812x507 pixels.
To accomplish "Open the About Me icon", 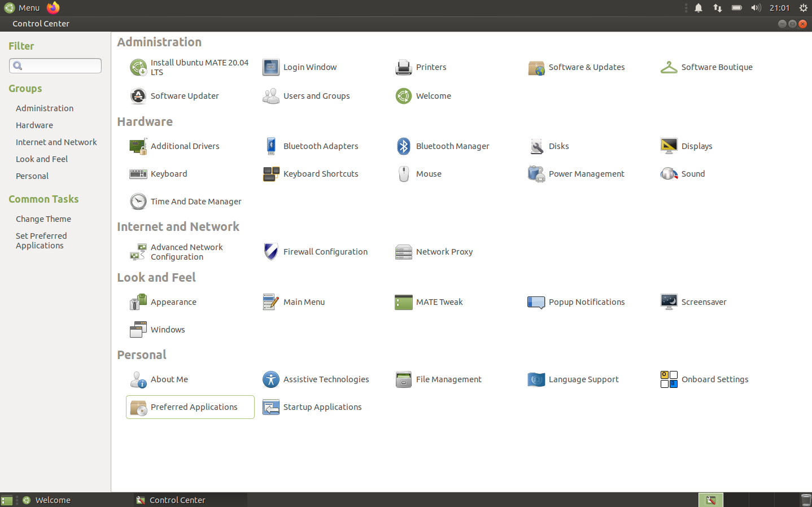I will coord(138,379).
